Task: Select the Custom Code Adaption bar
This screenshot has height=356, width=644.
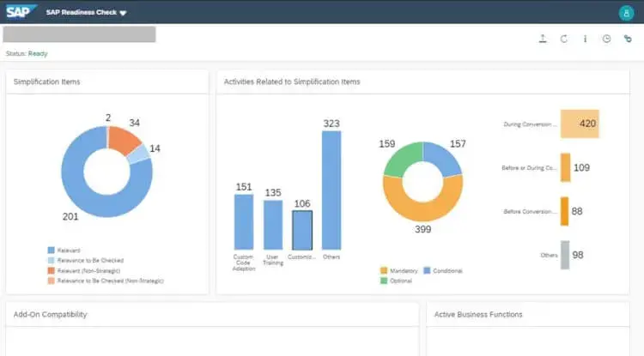Action: [x=244, y=221]
